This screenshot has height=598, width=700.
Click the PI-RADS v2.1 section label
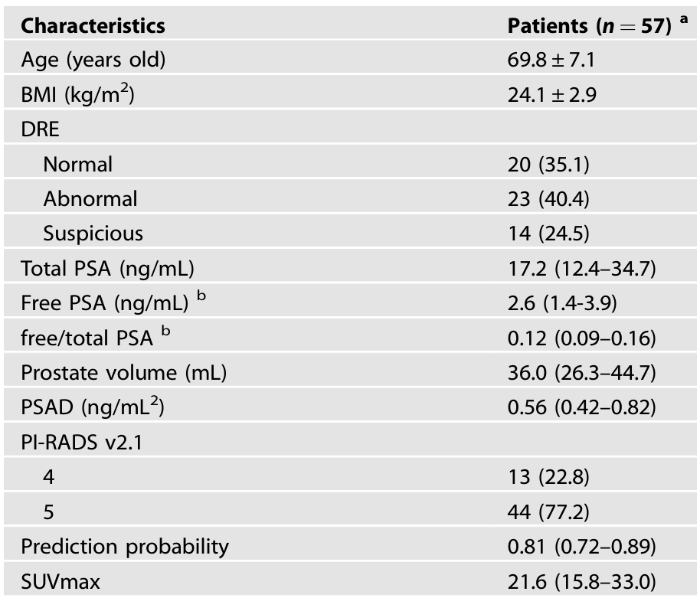click(x=82, y=443)
